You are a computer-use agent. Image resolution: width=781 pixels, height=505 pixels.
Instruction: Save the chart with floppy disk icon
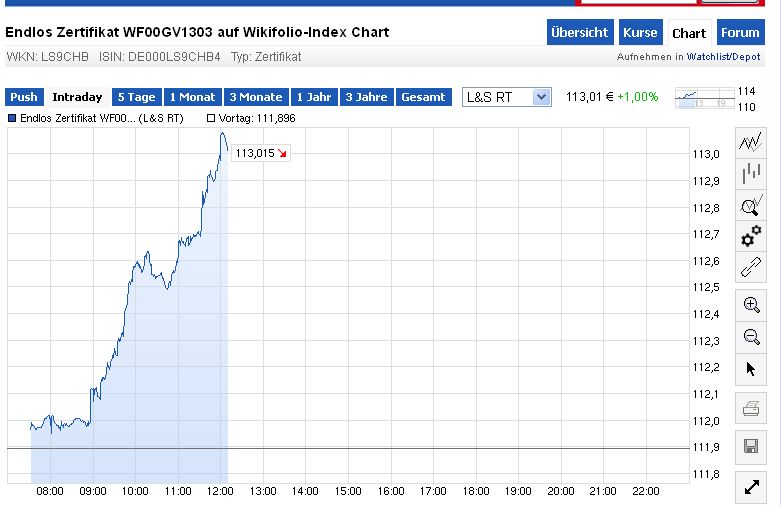click(x=751, y=445)
